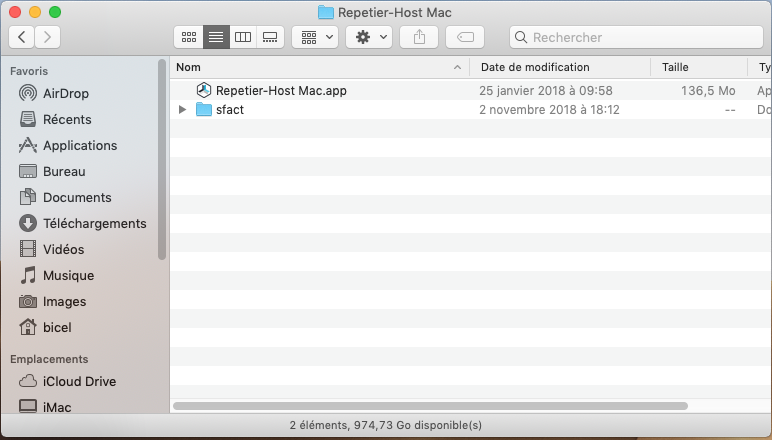Click the date 2 novembre 2018 à 18:12
This screenshot has height=440, width=772.
(549, 110)
